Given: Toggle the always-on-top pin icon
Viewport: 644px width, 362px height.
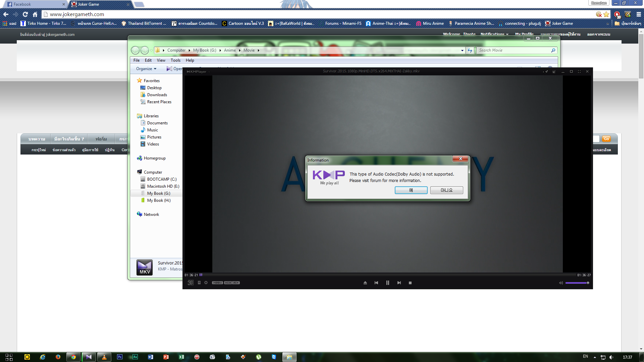Looking at the screenshot, I should tap(546, 71).
